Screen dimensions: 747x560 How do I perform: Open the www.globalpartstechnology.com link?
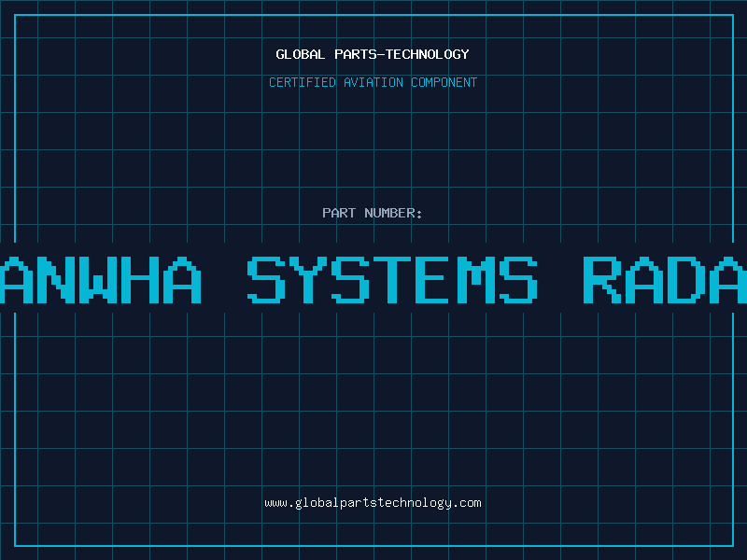(373, 503)
